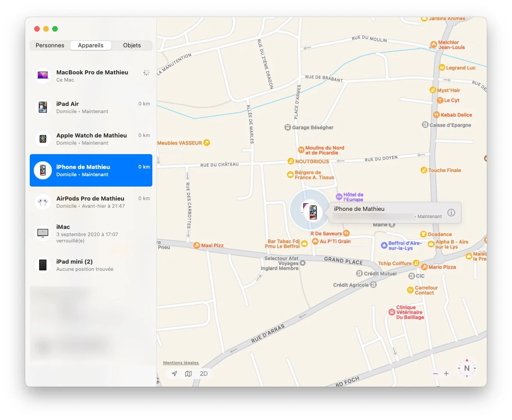Click the Caisse d'Epargne marker icon
Viewport: 512px width, 420px height.
(x=425, y=125)
